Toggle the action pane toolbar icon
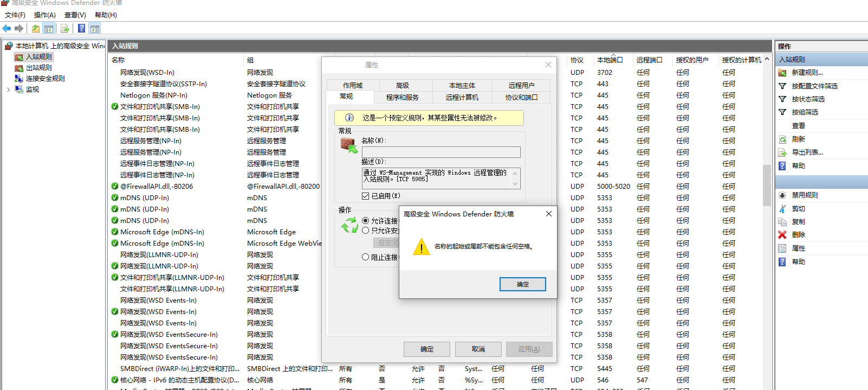Image resolution: width=868 pixels, height=390 pixels. click(x=95, y=28)
